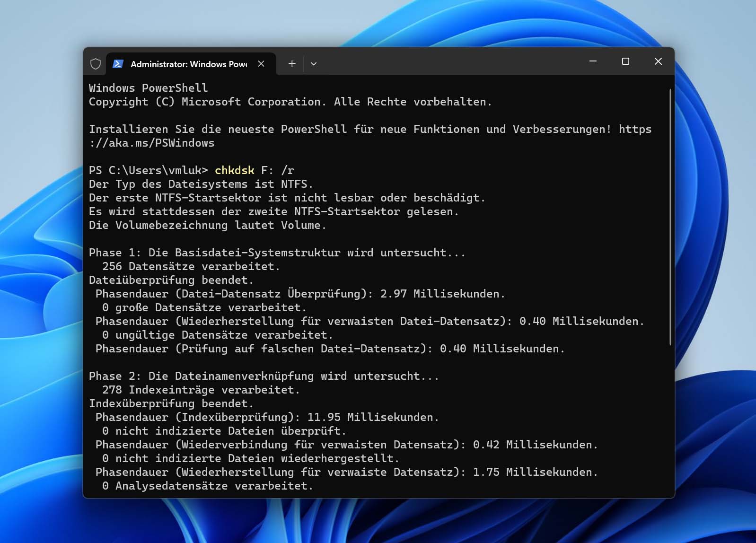Click the PowerShell icon in the tab
756x543 pixels.
click(x=118, y=64)
